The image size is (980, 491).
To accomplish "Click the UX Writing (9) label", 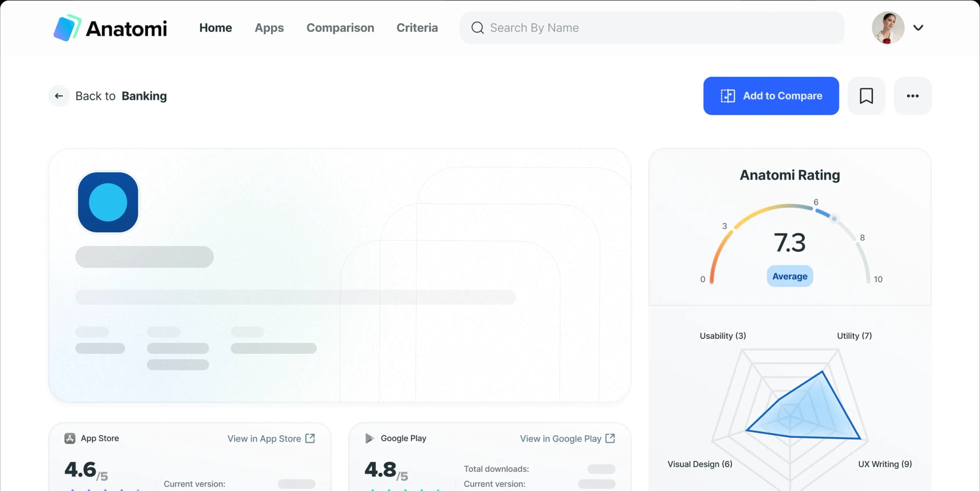I will [885, 464].
